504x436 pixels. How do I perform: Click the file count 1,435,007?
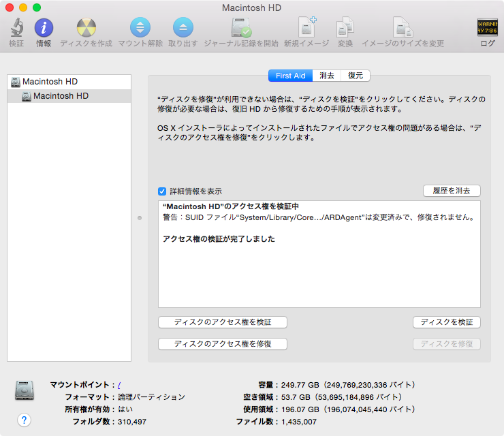click(299, 422)
